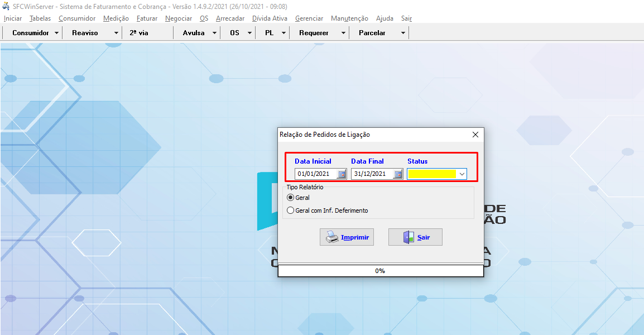Image resolution: width=644 pixels, height=335 pixels.
Task: Expand the Parcelar toolbar dropdown arrow
Action: pyautogui.click(x=403, y=33)
